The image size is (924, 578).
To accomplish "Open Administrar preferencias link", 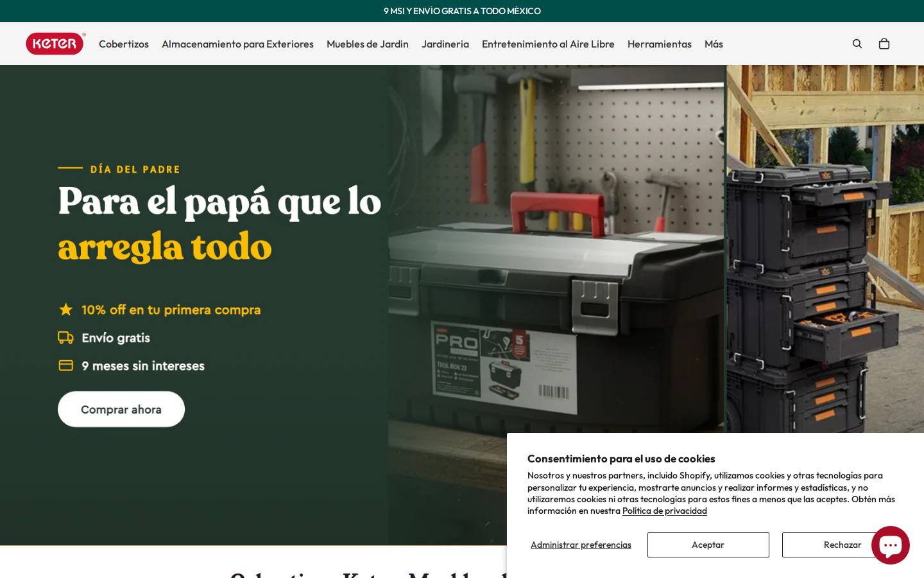I will [581, 545].
